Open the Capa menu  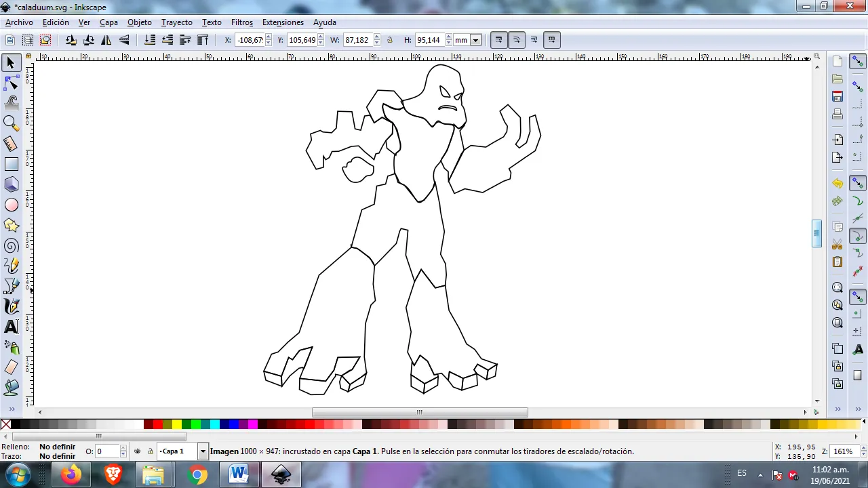point(108,22)
